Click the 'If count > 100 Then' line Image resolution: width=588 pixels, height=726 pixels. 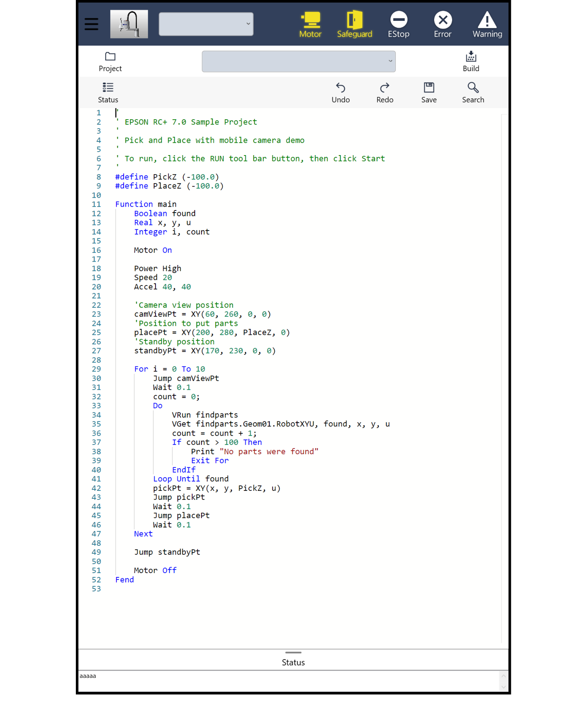tap(217, 443)
